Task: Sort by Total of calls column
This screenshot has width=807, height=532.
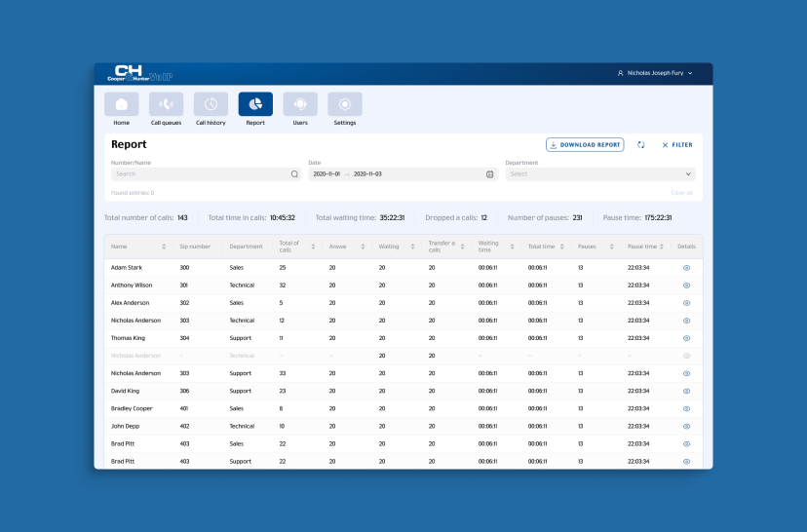Action: [x=313, y=247]
